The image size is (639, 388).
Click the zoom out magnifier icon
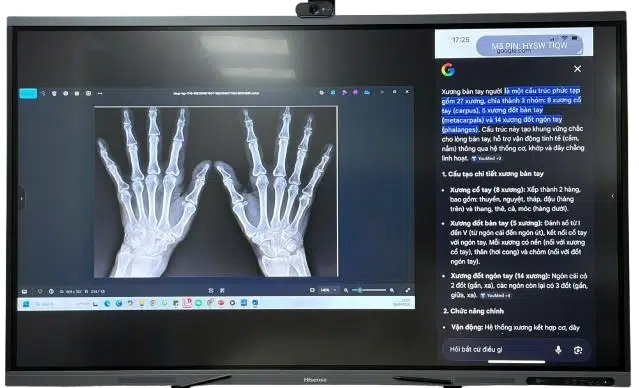346,290
